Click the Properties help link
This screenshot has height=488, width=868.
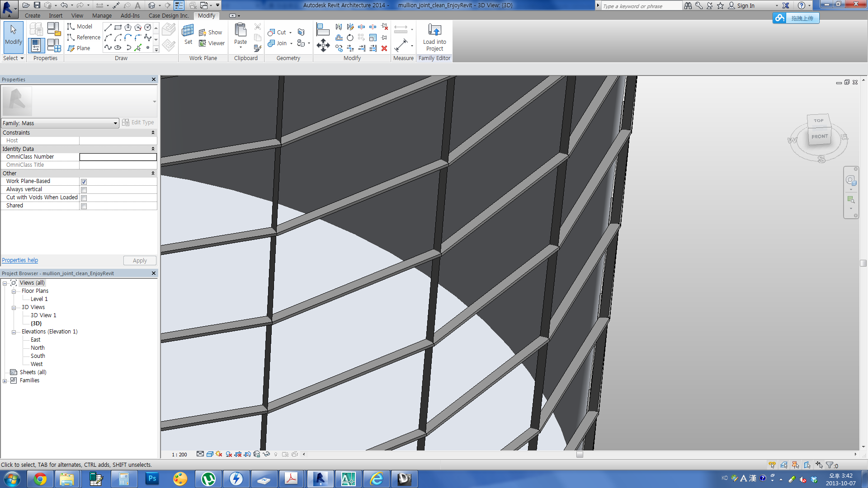20,260
